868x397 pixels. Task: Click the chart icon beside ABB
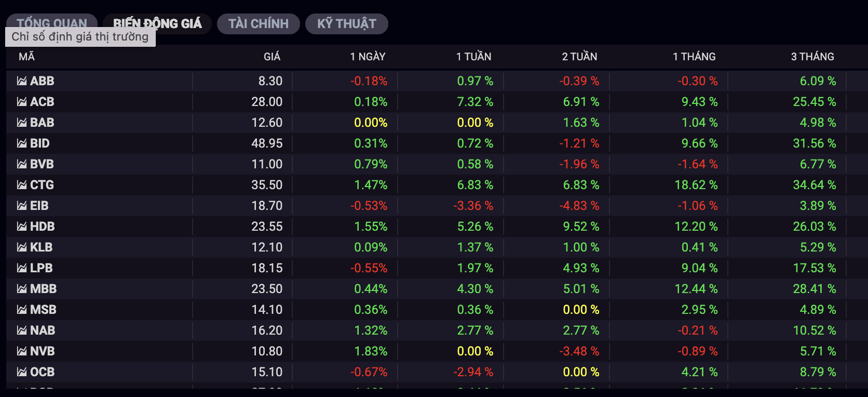coord(22,81)
